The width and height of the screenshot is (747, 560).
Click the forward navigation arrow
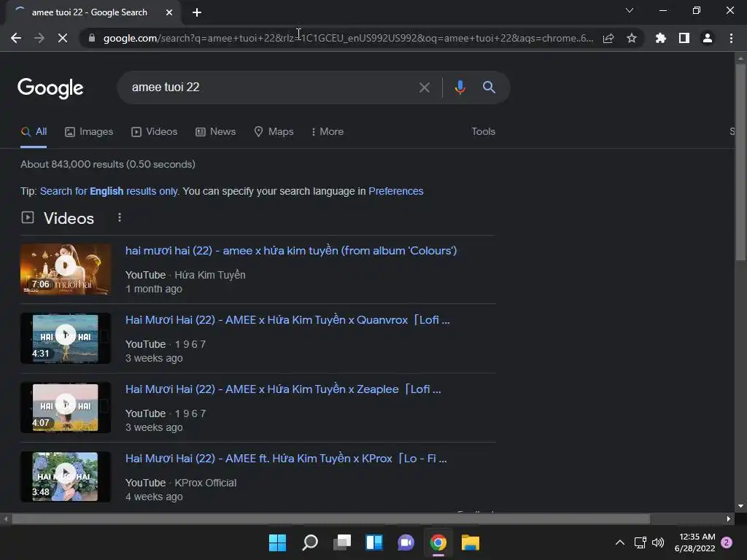pos(39,38)
